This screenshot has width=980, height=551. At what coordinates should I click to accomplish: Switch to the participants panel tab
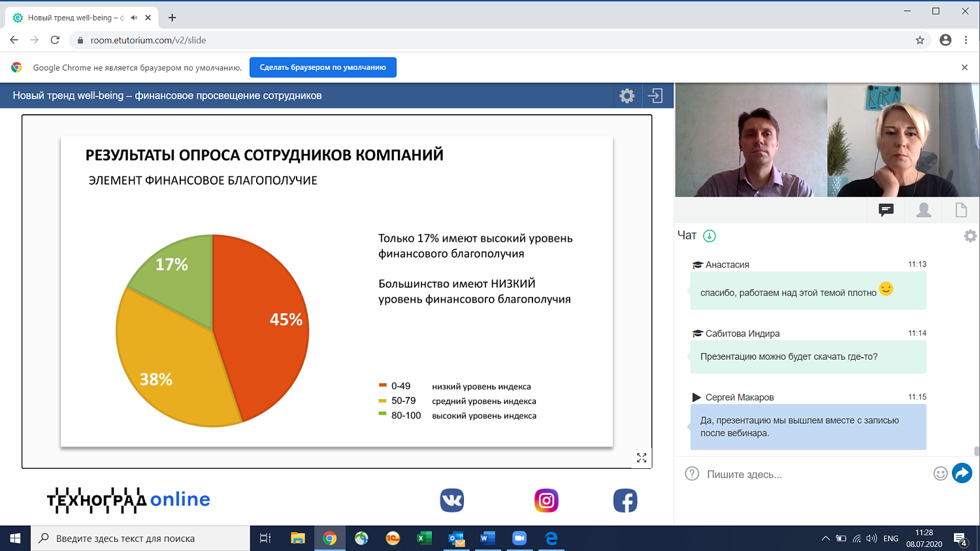tap(924, 210)
